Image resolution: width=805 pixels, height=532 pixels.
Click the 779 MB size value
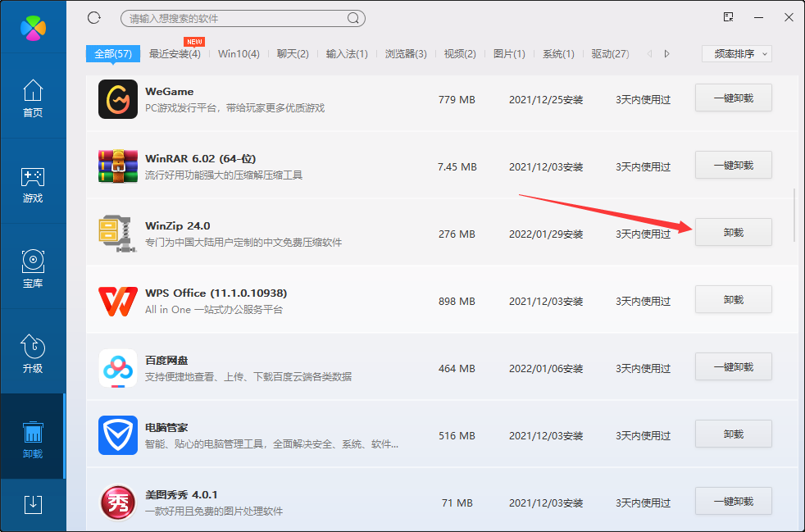[x=457, y=100]
